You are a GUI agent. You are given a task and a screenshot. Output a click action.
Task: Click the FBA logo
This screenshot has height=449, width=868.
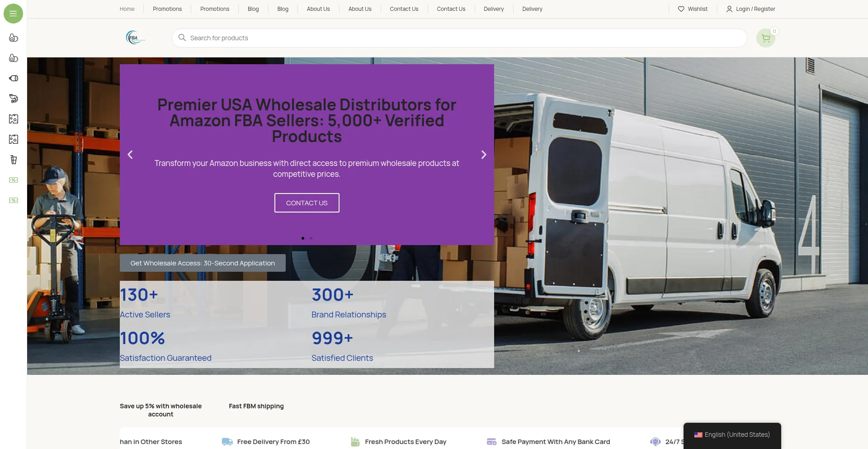coord(135,38)
